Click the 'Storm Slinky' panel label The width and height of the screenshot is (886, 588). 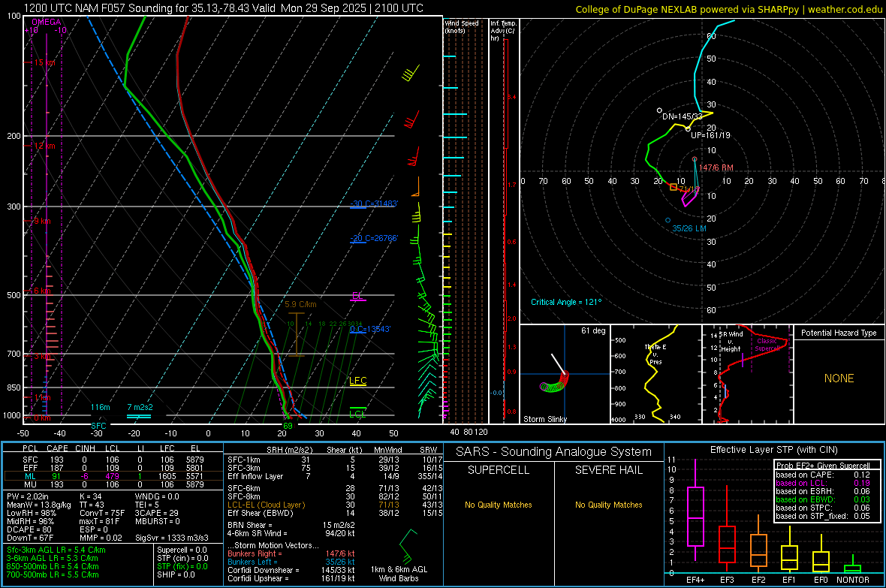(545, 419)
